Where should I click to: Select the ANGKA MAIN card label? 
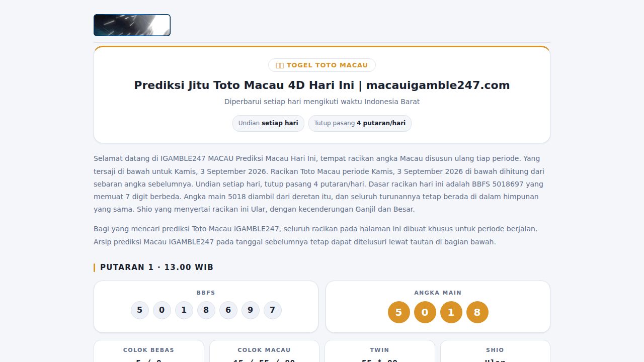pos(438,293)
